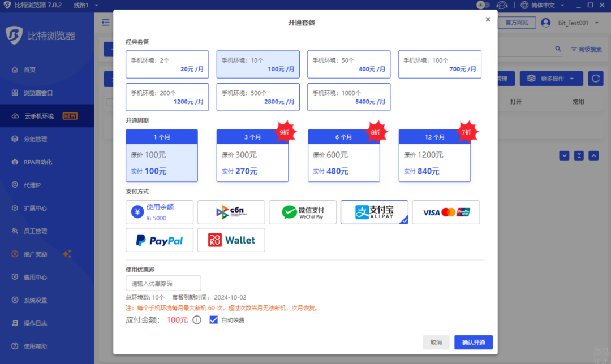Select the 支付宝 Alipay payment option

(375, 212)
